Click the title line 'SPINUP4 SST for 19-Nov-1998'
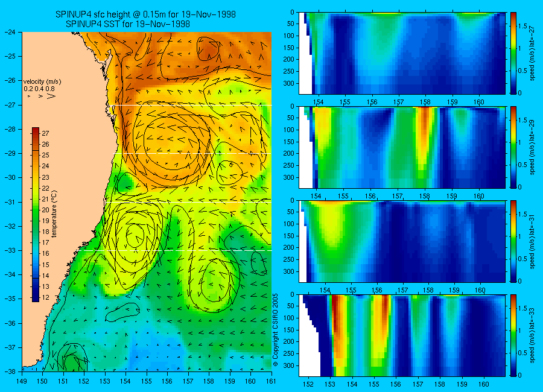This screenshot has height=392, width=543. 128,24
